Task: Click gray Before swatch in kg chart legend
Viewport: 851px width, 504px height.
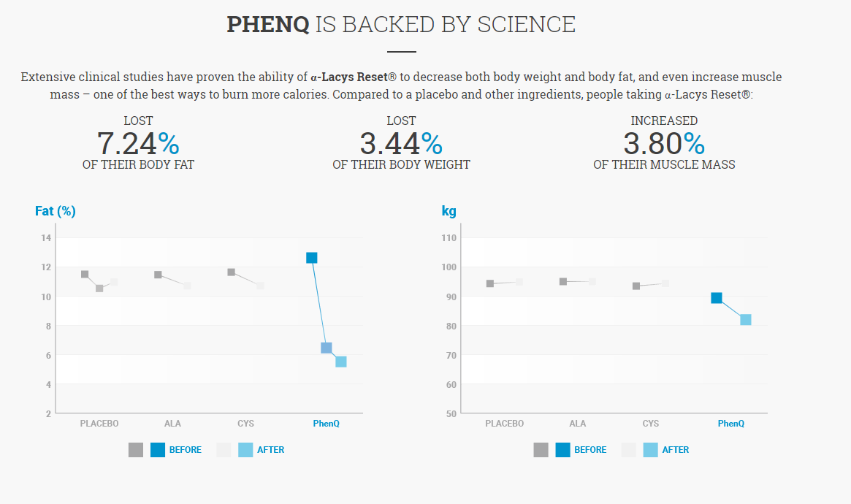Action: [x=541, y=450]
